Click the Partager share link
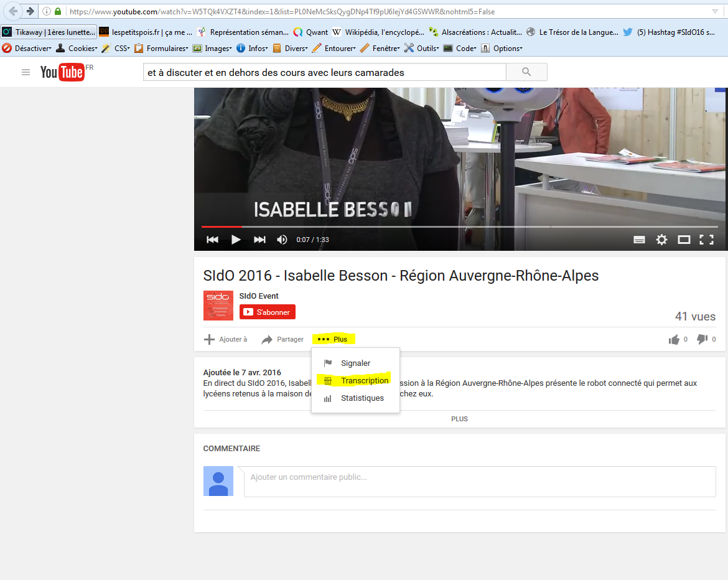Image resolution: width=728 pixels, height=580 pixels. pyautogui.click(x=283, y=339)
